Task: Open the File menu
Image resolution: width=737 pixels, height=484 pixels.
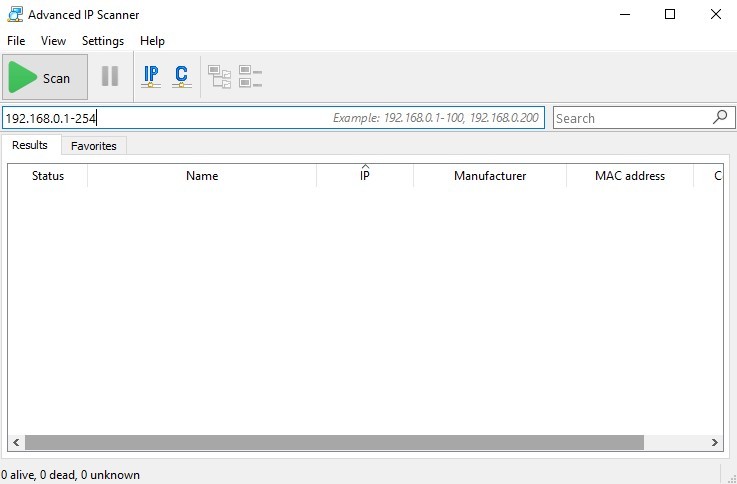Action: point(16,41)
